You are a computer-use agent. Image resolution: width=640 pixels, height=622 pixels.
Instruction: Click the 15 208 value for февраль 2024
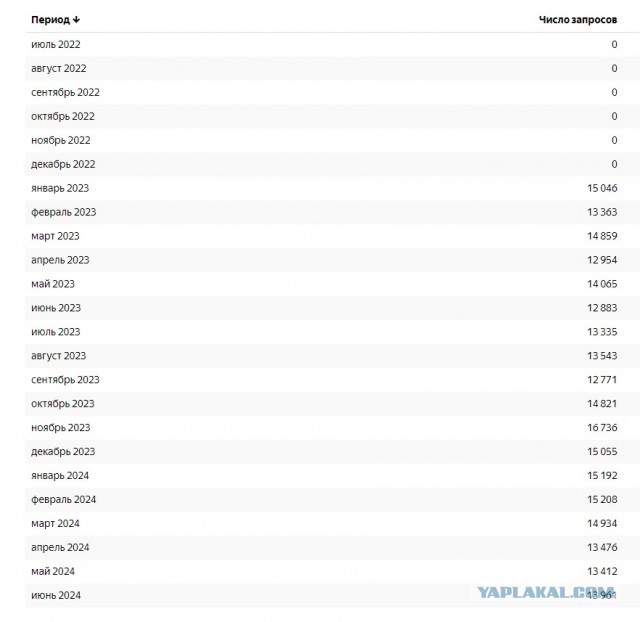coord(602,500)
